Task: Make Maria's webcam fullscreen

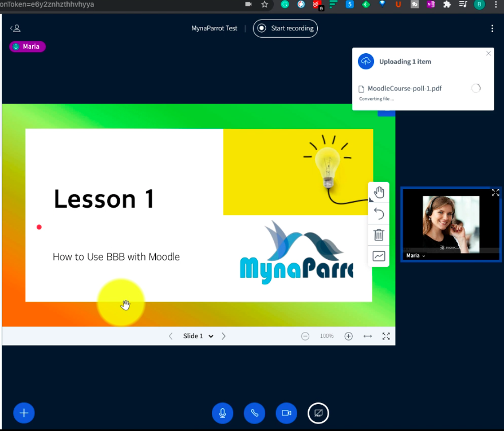Action: point(495,193)
